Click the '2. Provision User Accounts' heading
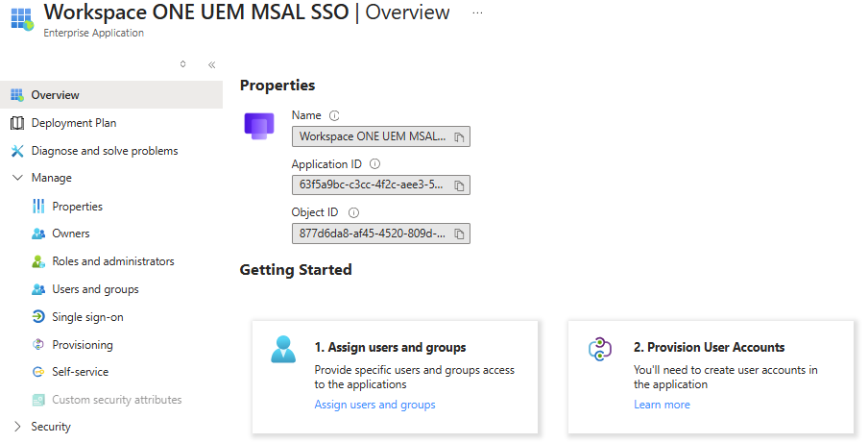 pos(710,347)
